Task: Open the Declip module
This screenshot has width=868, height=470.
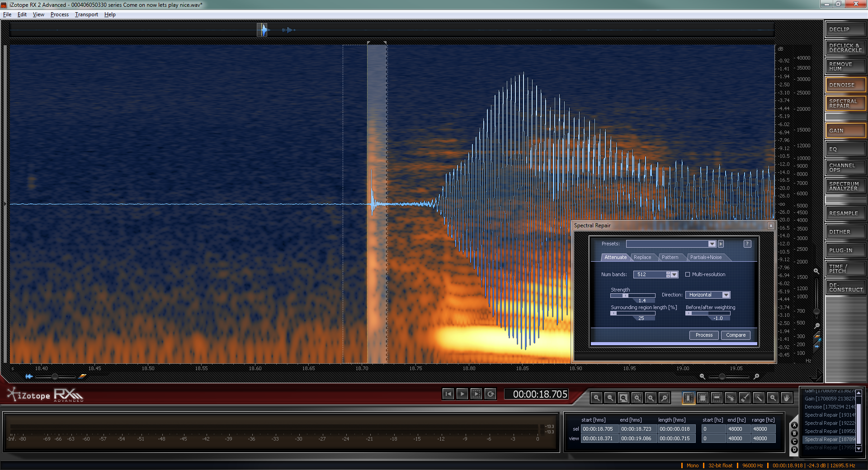Action: click(845, 29)
